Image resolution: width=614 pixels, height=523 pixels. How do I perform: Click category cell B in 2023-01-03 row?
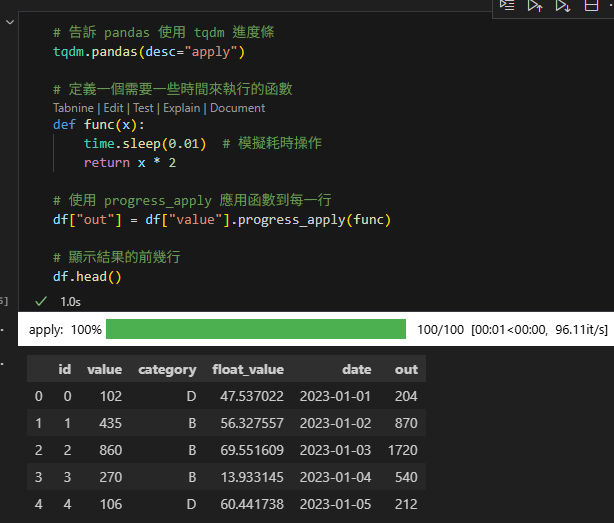[192, 450]
